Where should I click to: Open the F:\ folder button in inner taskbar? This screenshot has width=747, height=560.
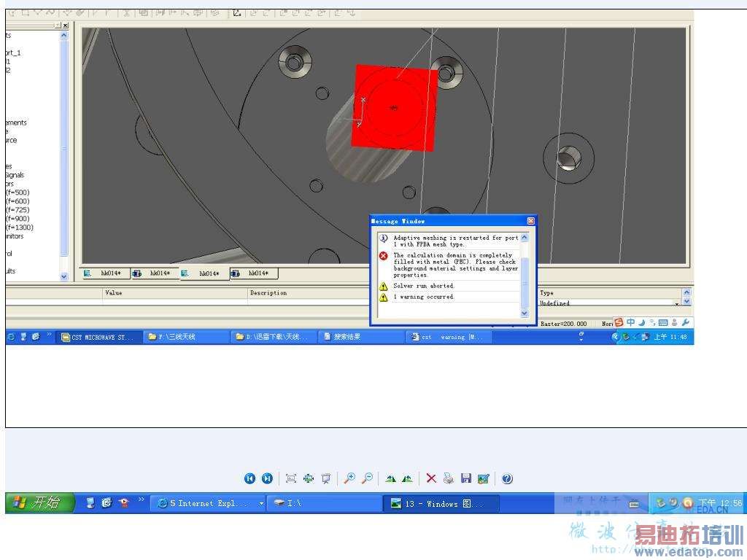tap(187, 337)
